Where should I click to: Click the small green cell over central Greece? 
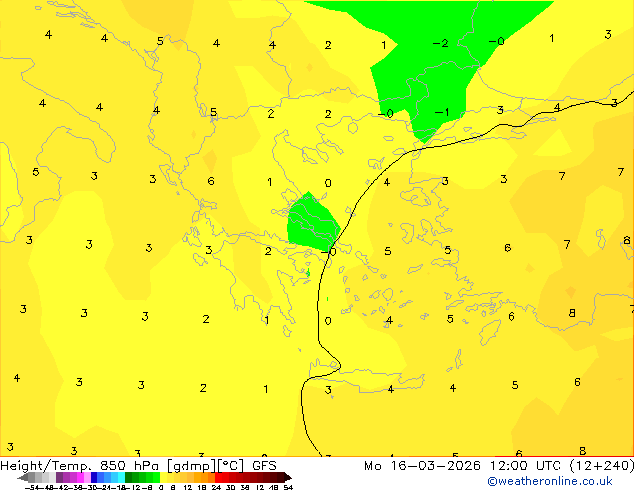tap(312, 222)
